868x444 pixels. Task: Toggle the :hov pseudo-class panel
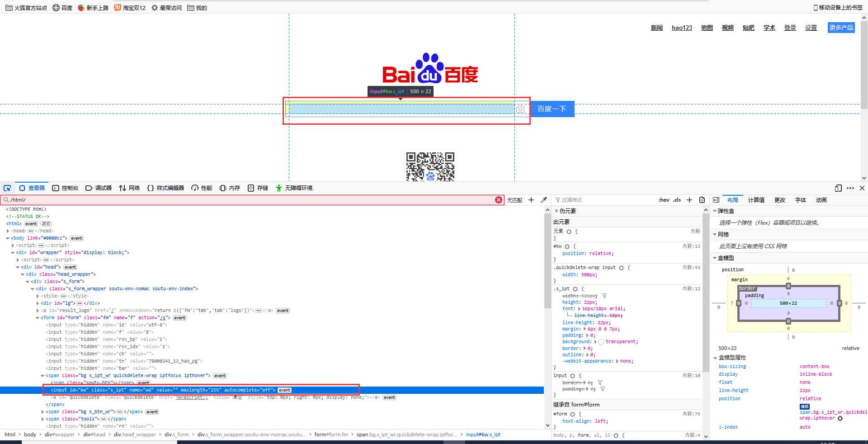coord(664,200)
